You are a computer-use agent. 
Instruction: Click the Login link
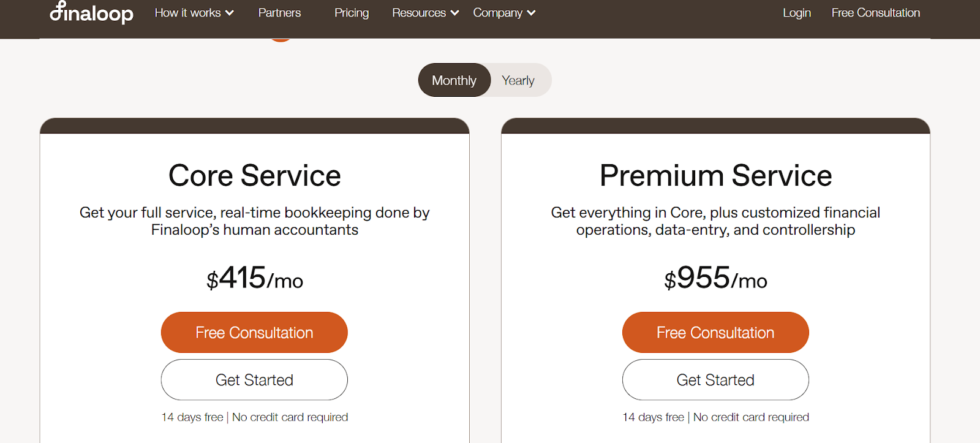796,13
